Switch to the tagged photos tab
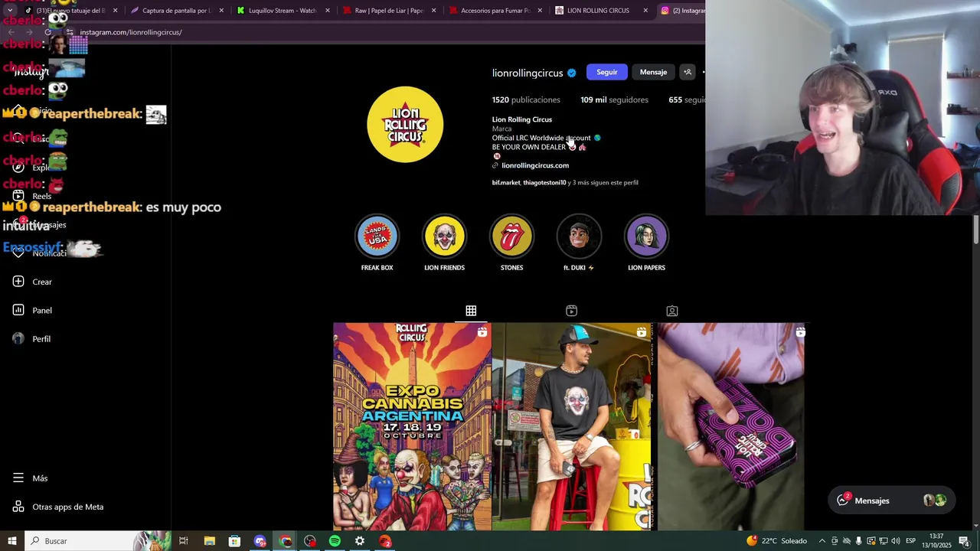Image resolution: width=980 pixels, height=551 pixels. tap(671, 311)
